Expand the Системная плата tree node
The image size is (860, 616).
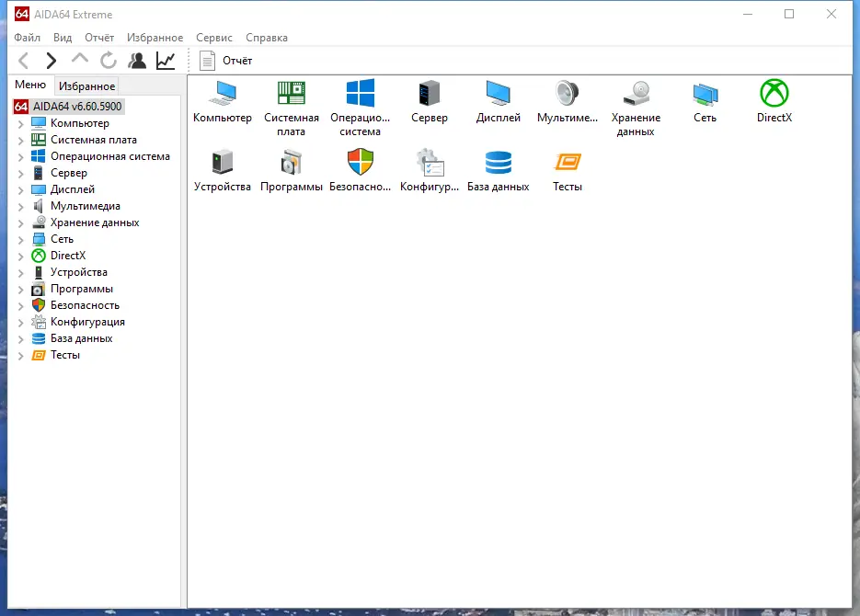click(x=21, y=141)
